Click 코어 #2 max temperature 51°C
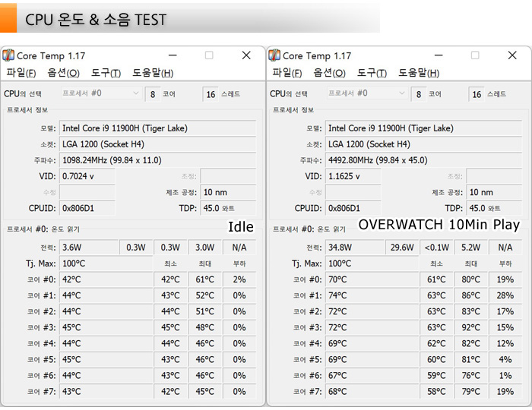Viewport: 532px width, 410px height. pyautogui.click(x=205, y=311)
